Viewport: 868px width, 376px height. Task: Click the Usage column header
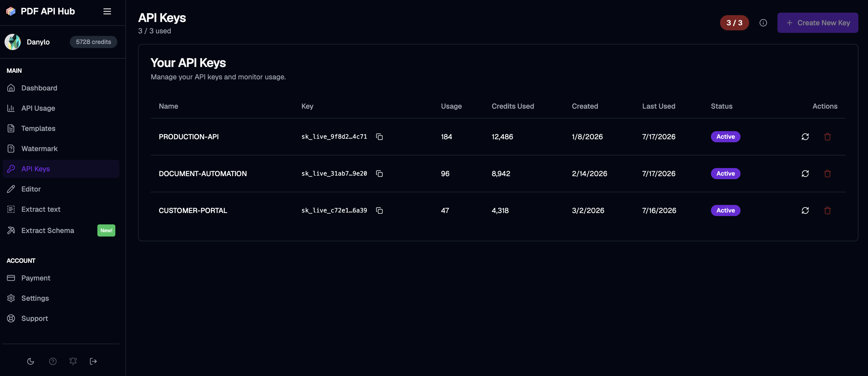[451, 106]
